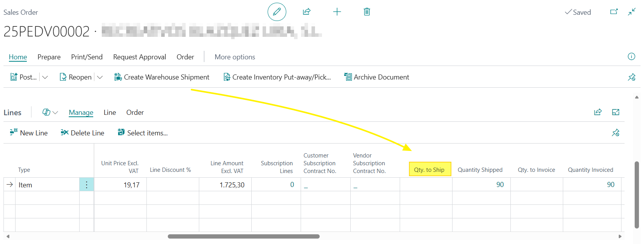Click the Lines share icon
Image resolution: width=644 pixels, height=244 pixels.
[598, 112]
